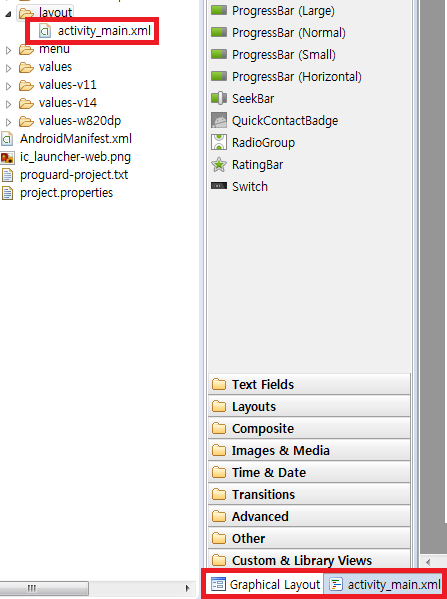Pick the RatingBar star icon
The image size is (447, 599).
click(x=219, y=165)
